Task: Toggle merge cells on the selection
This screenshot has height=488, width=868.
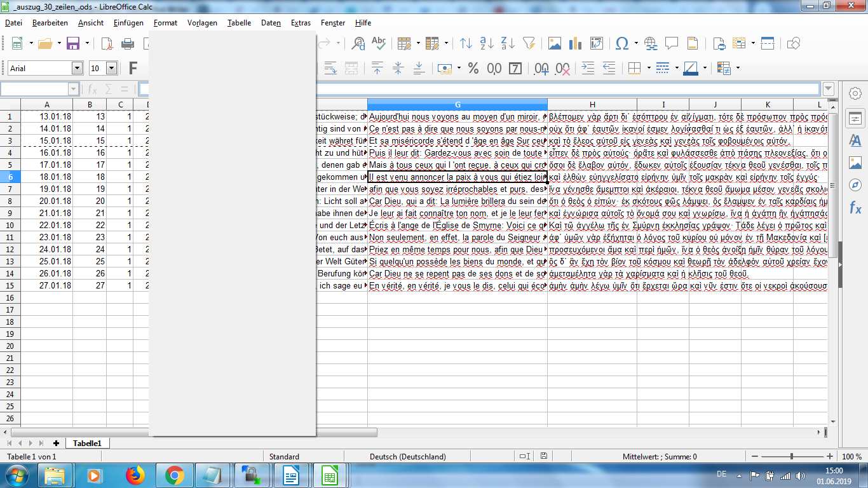Action: pyautogui.click(x=350, y=67)
